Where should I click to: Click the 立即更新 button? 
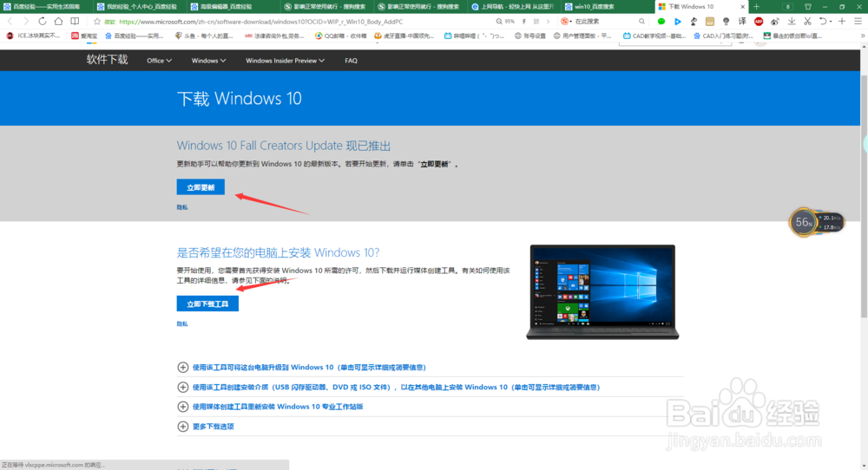tap(201, 187)
